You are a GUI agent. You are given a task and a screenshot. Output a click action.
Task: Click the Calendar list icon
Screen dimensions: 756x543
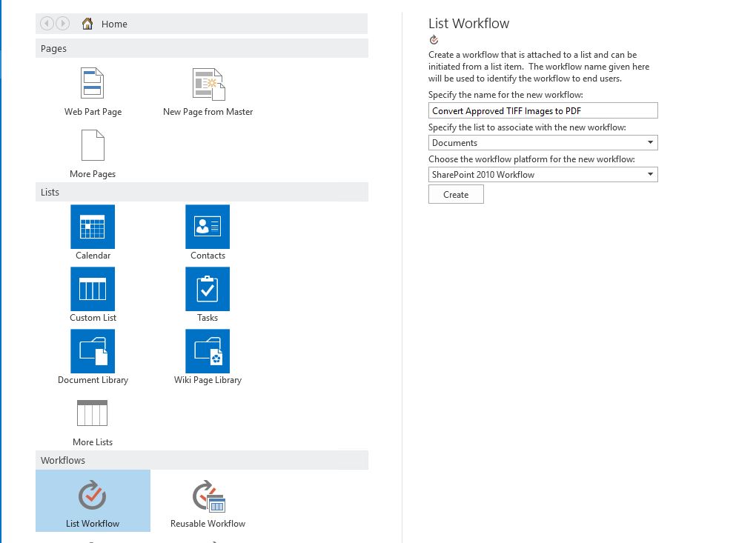tap(92, 226)
